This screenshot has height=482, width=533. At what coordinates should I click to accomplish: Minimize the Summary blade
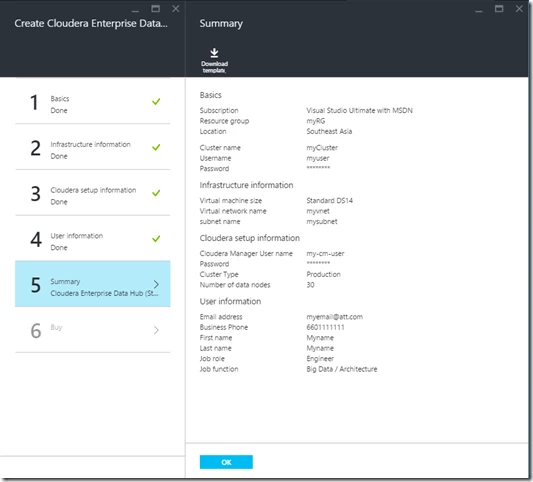(479, 11)
